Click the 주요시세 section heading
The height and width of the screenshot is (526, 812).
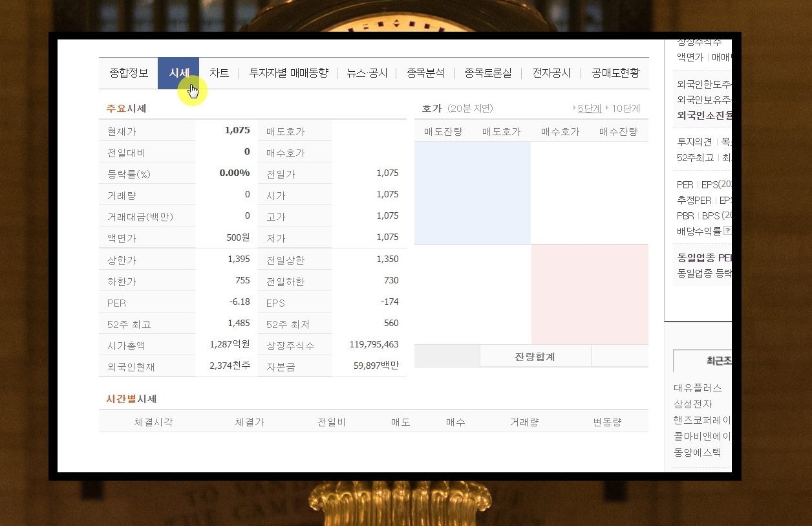pyautogui.click(x=126, y=108)
